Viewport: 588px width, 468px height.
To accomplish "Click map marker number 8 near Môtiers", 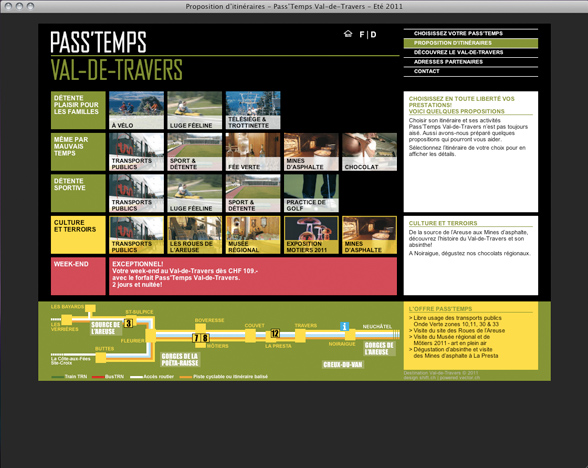I will [205, 338].
